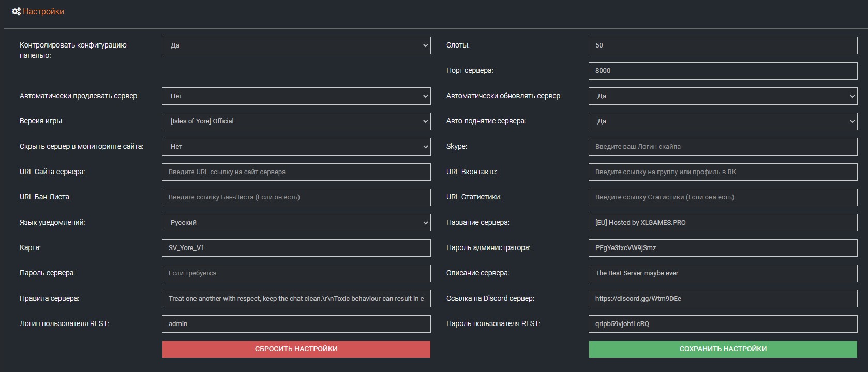Open the Версия игры dropdown
Image resolution: width=868 pixels, height=372 pixels.
(296, 121)
